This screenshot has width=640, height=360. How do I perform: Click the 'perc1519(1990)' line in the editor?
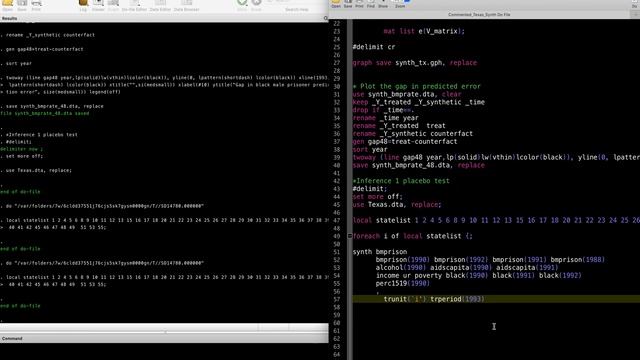(x=402, y=283)
